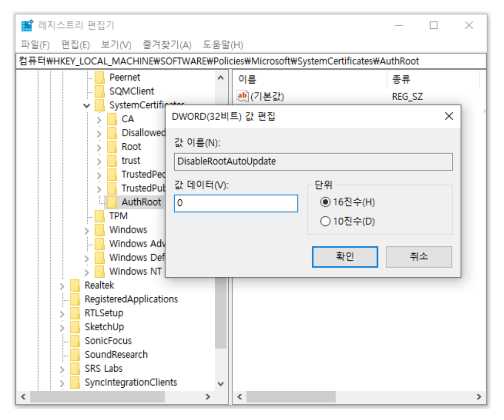The width and height of the screenshot is (504, 420).
Task: Click the SoundResearch folder icon
Action: [75, 354]
